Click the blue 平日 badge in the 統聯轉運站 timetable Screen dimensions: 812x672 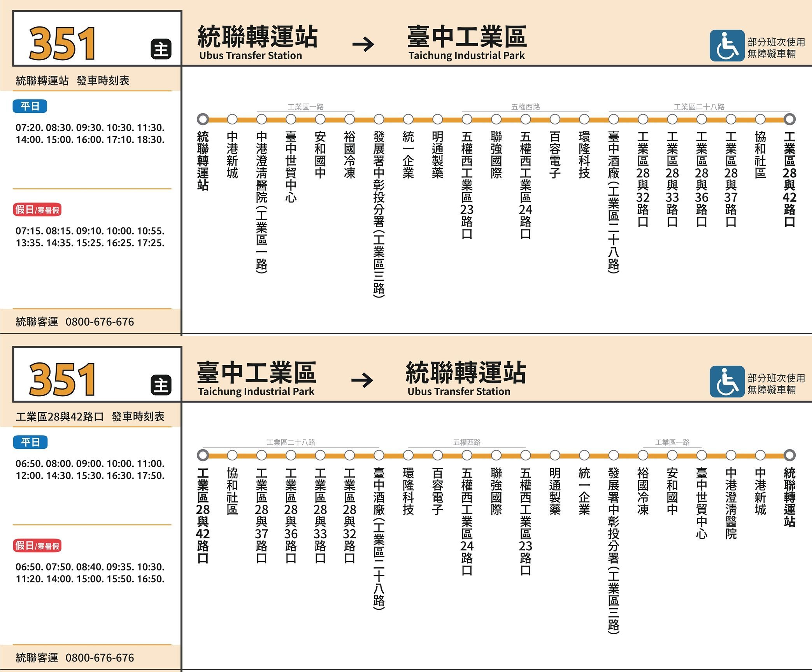point(30,106)
